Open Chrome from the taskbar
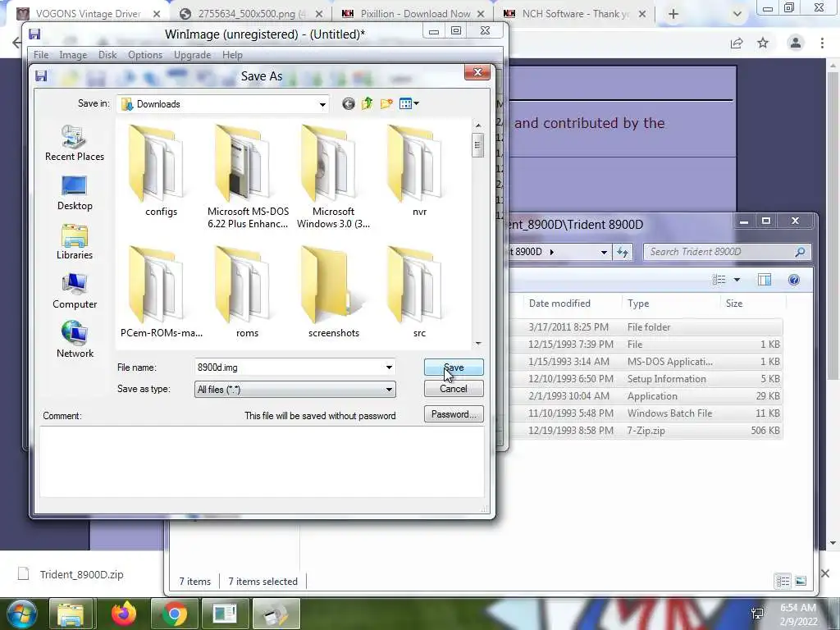The height and width of the screenshot is (630, 840). click(174, 614)
